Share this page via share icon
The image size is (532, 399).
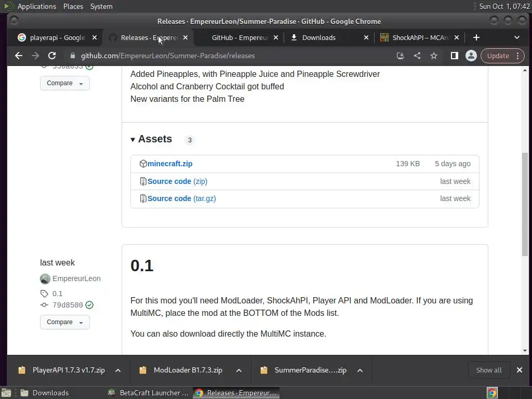click(417, 56)
